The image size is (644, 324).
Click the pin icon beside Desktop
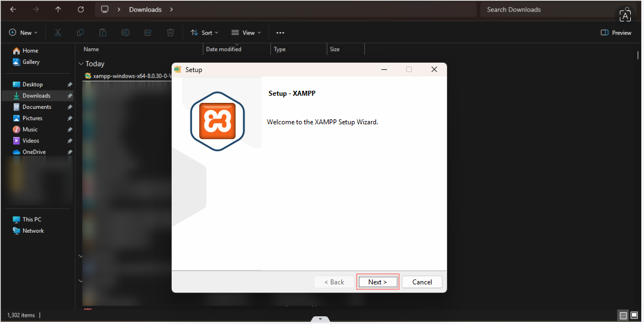tap(70, 85)
